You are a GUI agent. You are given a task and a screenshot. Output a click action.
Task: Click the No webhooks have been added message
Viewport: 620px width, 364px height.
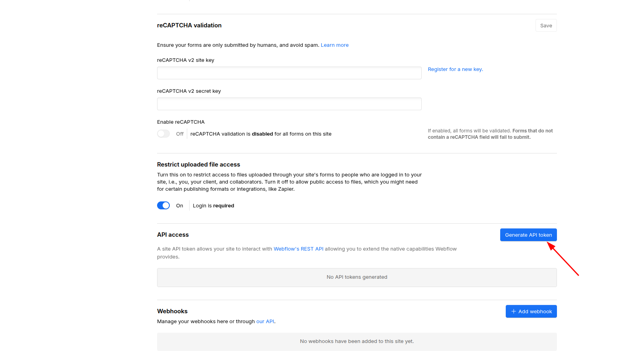coord(357,341)
